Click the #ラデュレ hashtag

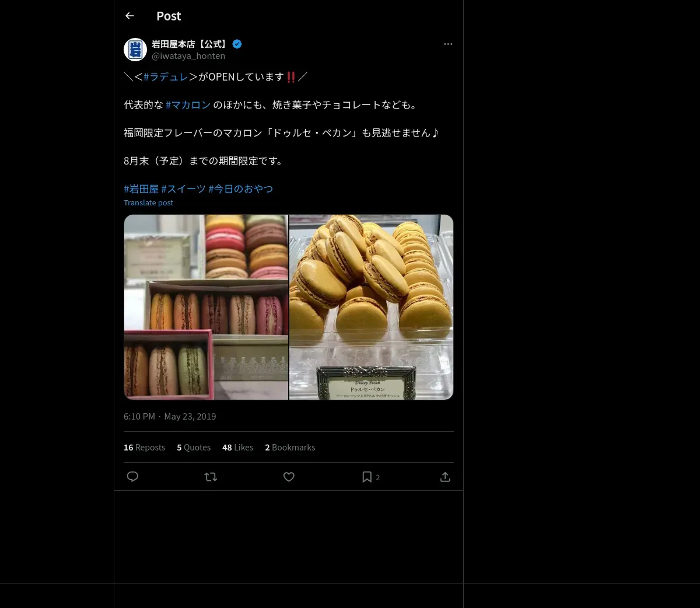coord(166,76)
